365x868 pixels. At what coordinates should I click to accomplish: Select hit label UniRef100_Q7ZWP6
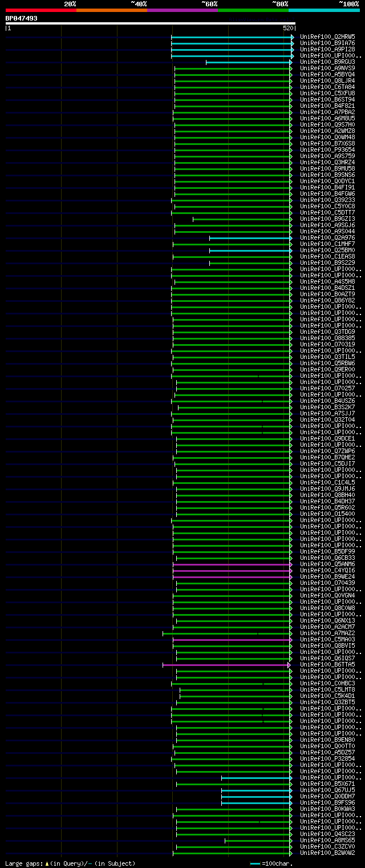[x=327, y=451]
